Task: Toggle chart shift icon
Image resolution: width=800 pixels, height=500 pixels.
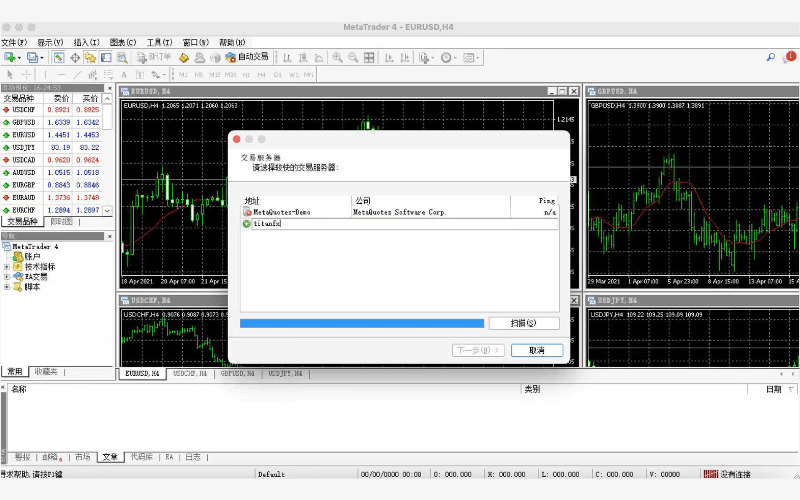Action: (405, 58)
